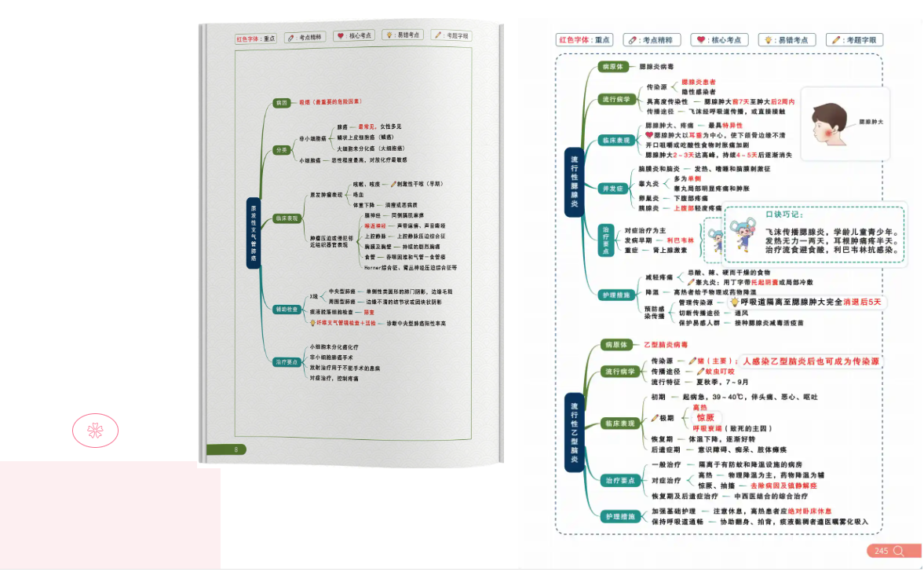Image resolution: width=924 pixels, height=572 pixels.
Task: Click the pencil icon in right page 考题字眼 tag
Action: tap(835, 40)
